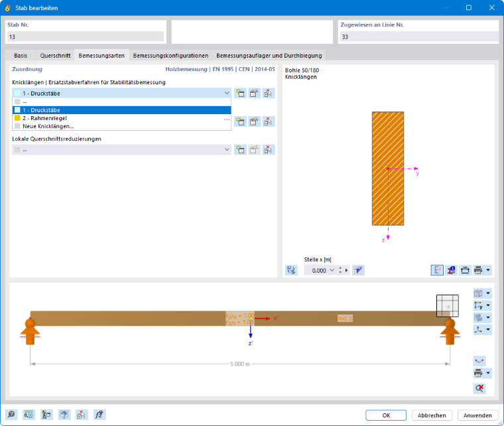
Task: Click pick icon in second assignment row
Action: tap(269, 121)
